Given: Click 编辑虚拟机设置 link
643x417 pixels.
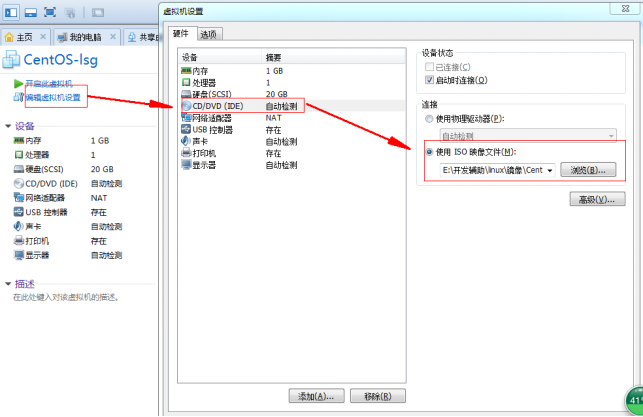Looking at the screenshot, I should coord(53,98).
